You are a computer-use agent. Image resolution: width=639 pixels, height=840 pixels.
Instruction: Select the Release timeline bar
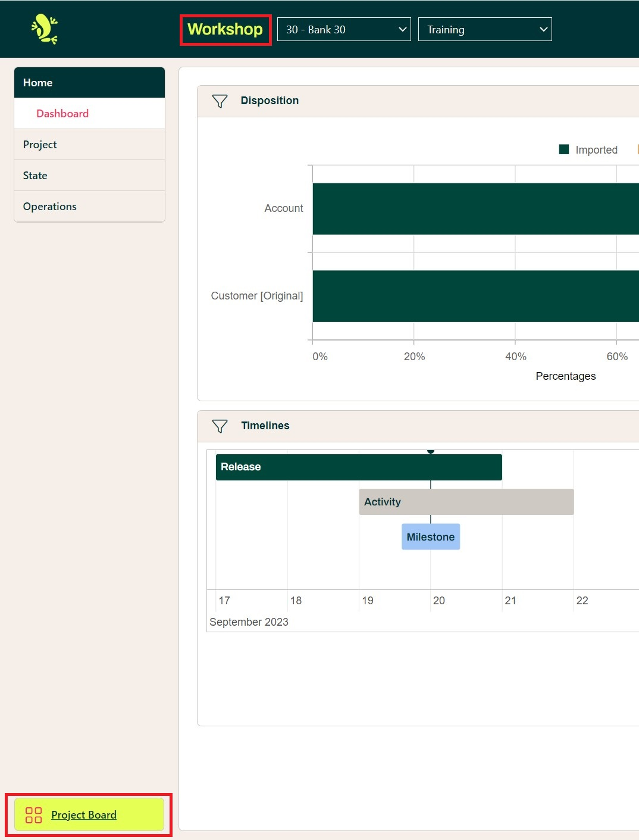[x=359, y=467]
